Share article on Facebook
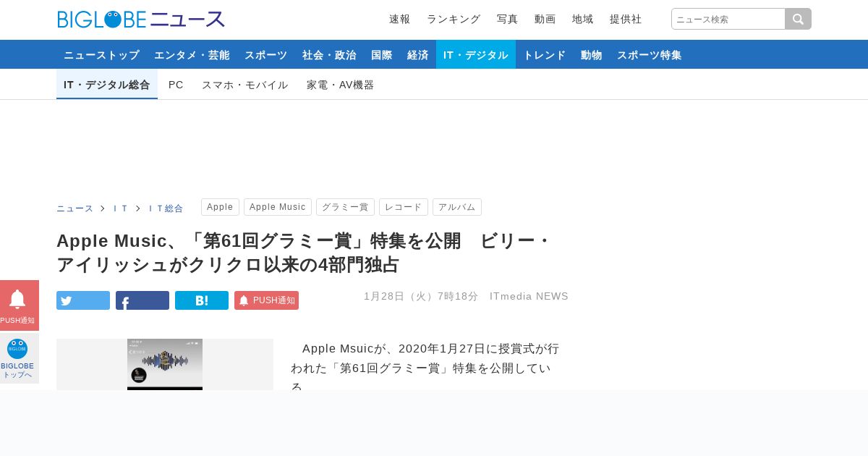868x456 pixels. [x=142, y=300]
